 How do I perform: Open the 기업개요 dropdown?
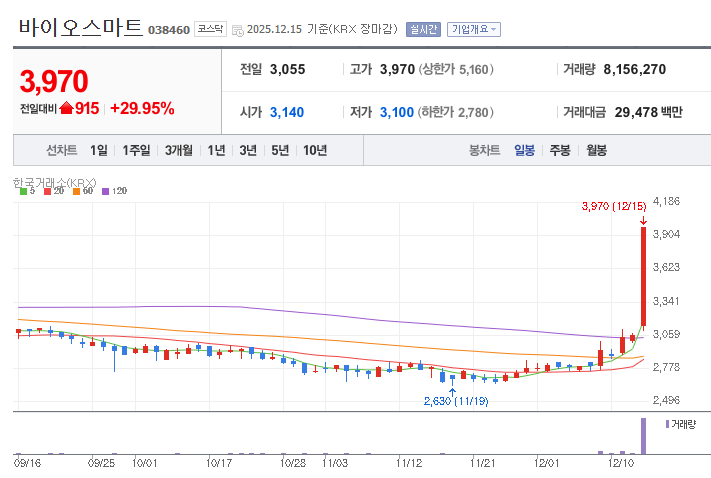tap(474, 29)
